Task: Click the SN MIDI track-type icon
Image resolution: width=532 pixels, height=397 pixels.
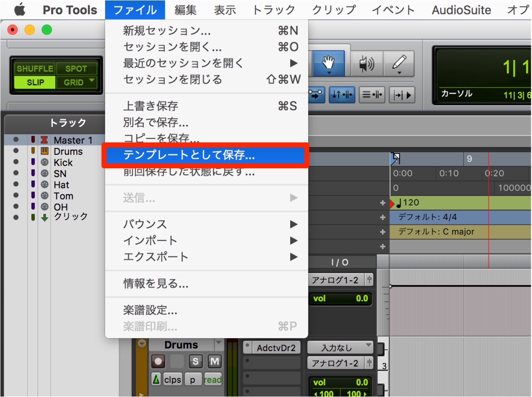Action: (x=44, y=174)
